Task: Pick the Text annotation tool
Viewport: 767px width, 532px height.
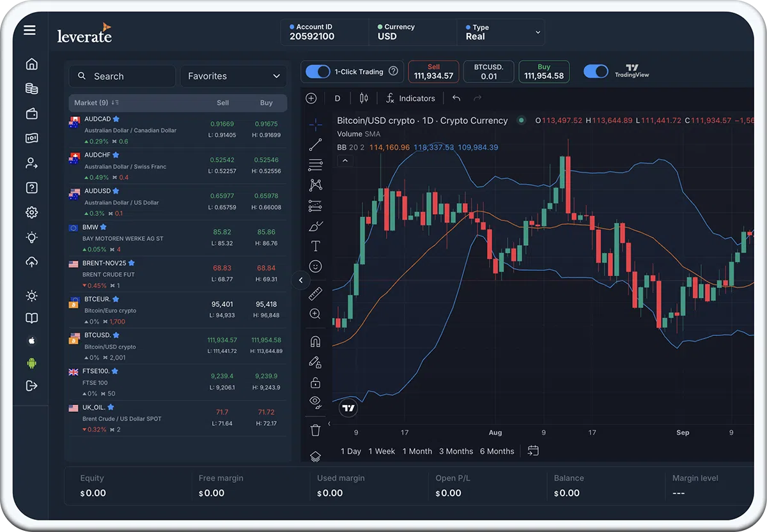Action: point(315,246)
